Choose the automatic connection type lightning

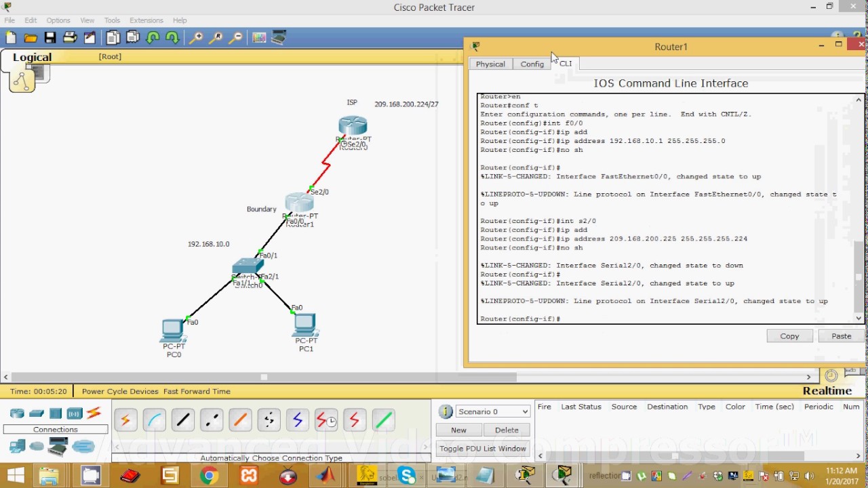point(125,420)
